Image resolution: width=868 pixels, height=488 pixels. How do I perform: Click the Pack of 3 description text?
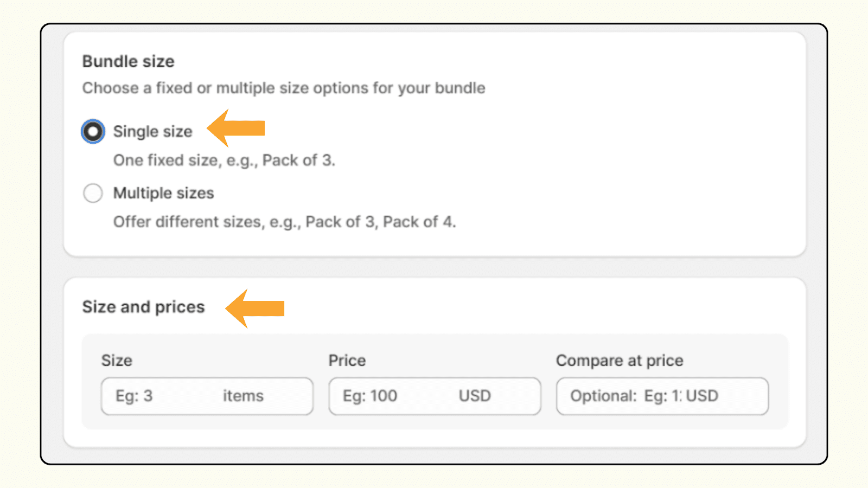(x=224, y=160)
